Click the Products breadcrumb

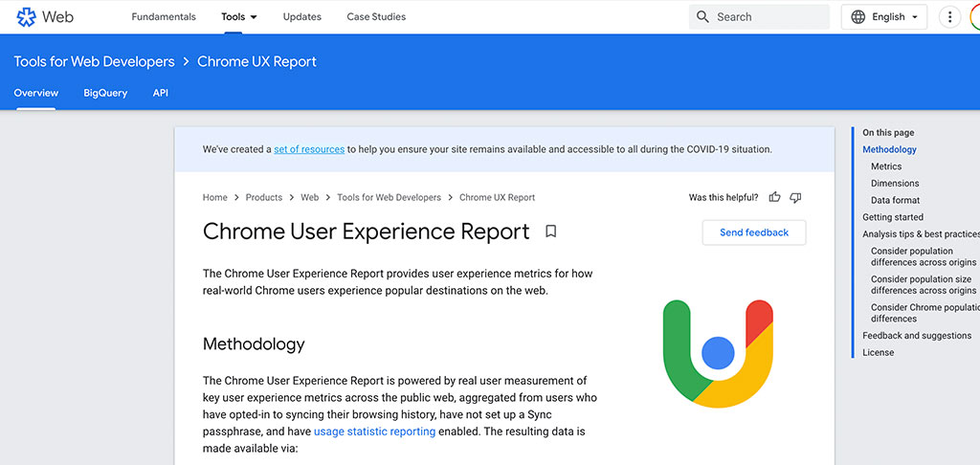coord(264,197)
